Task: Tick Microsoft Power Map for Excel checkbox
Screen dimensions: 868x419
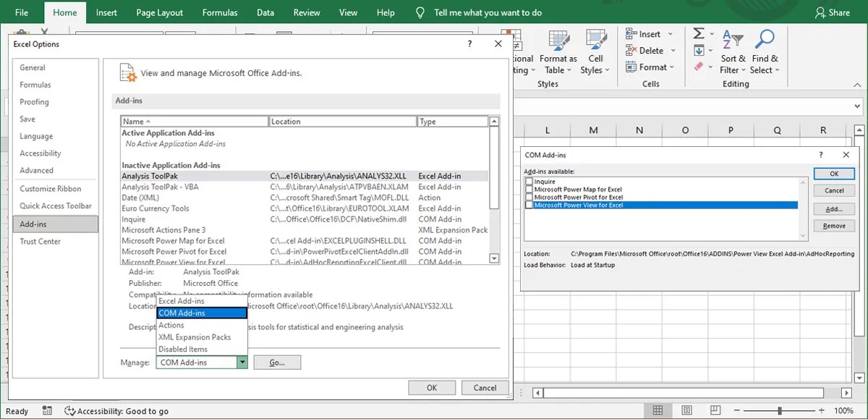Action: tap(529, 189)
